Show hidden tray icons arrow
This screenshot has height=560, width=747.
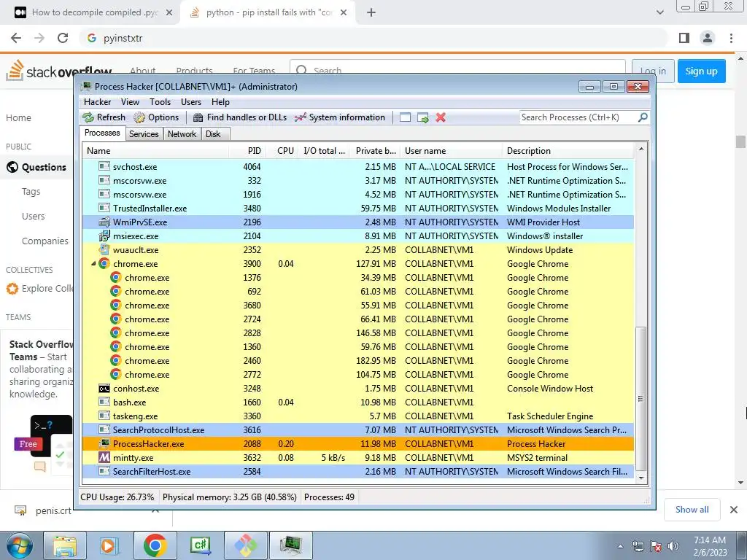coord(620,546)
